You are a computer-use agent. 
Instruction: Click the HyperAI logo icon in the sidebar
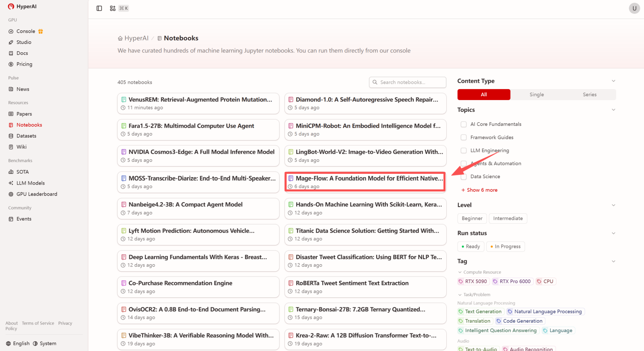coord(11,6)
